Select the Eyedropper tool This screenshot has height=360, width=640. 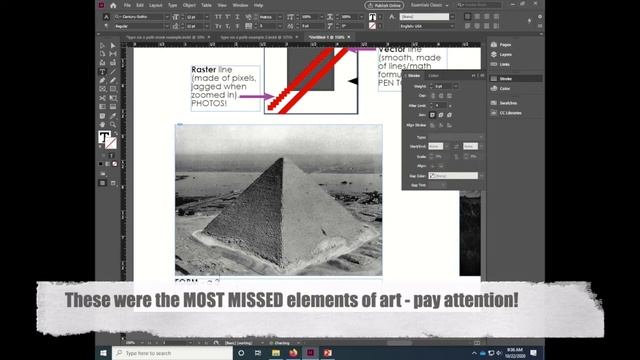(x=113, y=116)
